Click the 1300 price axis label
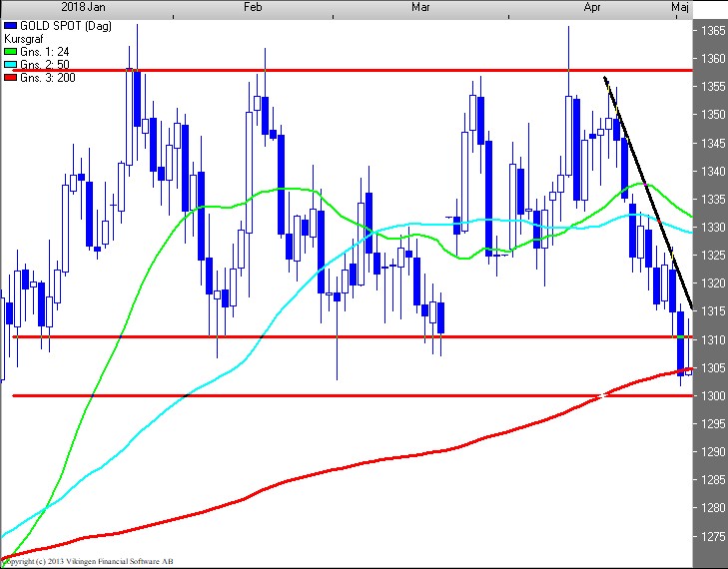 (711, 396)
